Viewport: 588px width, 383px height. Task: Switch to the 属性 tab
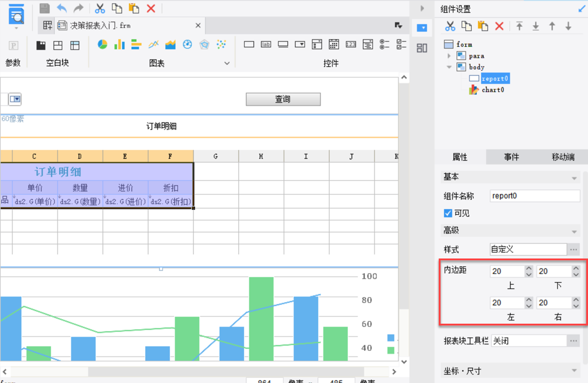point(460,157)
